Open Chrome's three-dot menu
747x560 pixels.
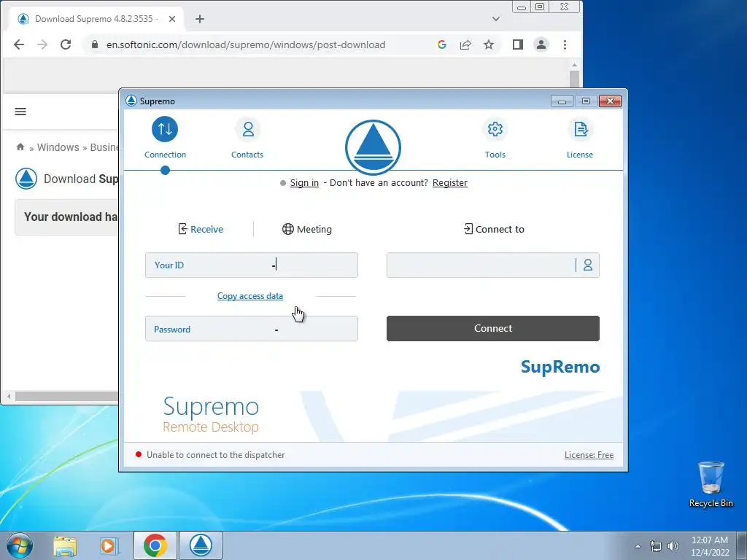point(565,44)
